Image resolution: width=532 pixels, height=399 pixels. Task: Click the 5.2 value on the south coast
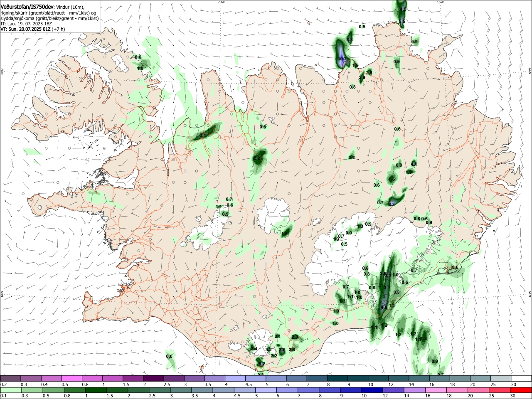[262, 364]
